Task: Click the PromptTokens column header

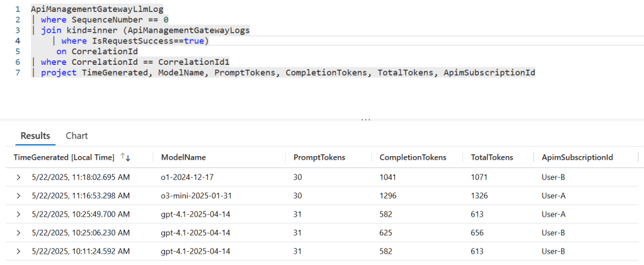Action: click(x=319, y=157)
